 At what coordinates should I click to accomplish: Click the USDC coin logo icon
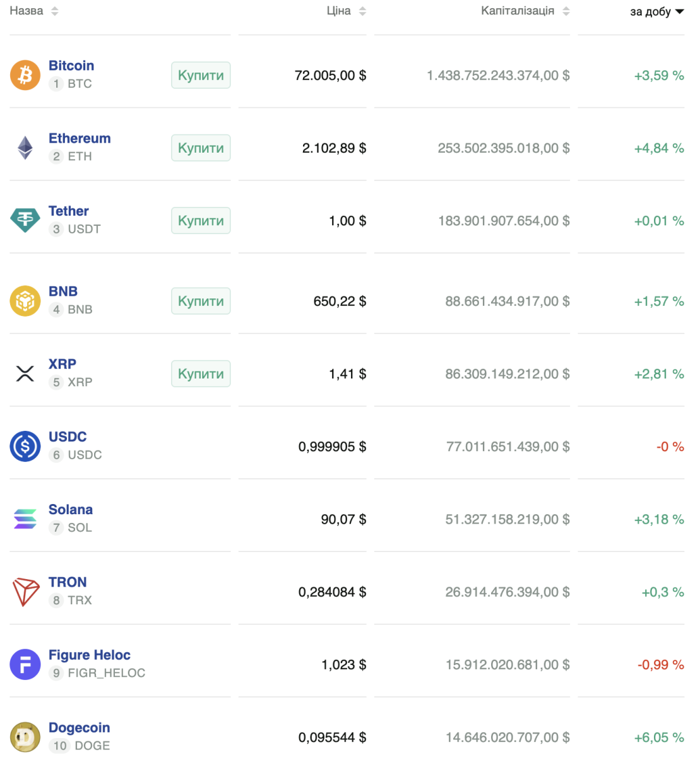coord(25,446)
